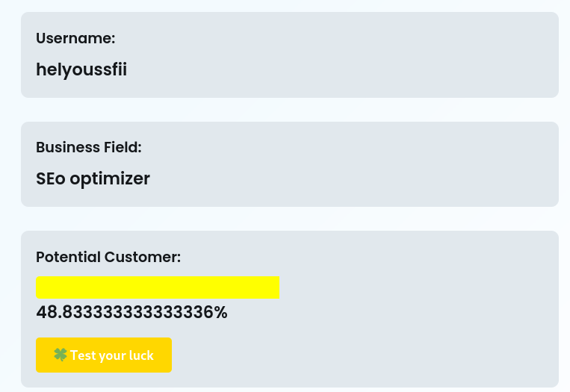
Task: Click the left start of the yellow bar
Action: pyautogui.click(x=40, y=287)
